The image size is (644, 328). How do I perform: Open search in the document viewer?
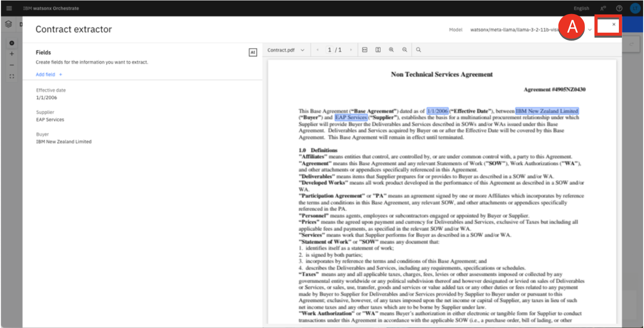click(418, 50)
